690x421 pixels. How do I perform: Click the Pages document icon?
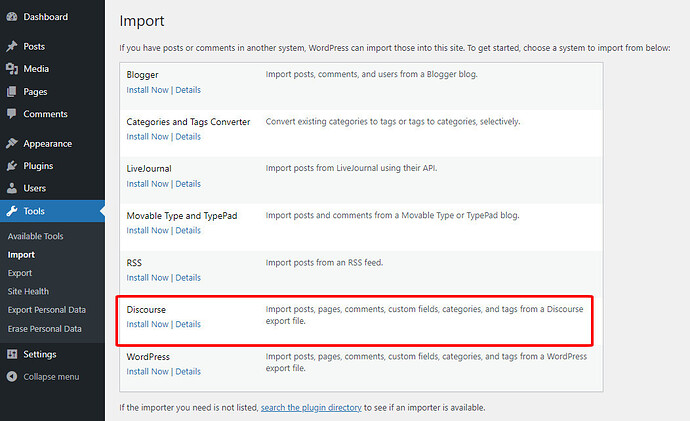click(12, 92)
